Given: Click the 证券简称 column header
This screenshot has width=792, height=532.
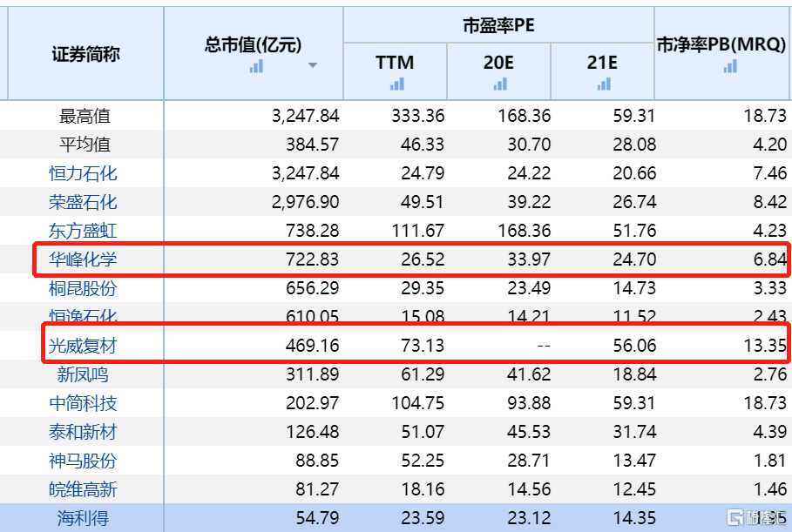Looking at the screenshot, I should (86, 54).
